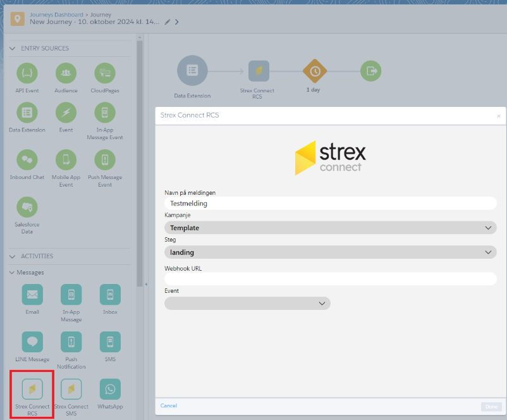The height and width of the screenshot is (420, 507).
Task: Click the sidebar vertical scrollbar
Action: [x=140, y=163]
